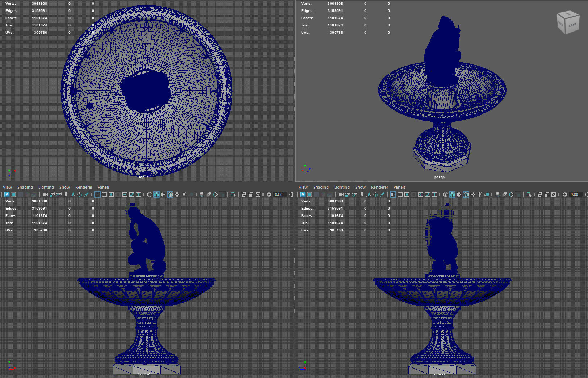Open Shading menu in side panel
The width and height of the screenshot is (588, 378).
pyautogui.click(x=321, y=187)
